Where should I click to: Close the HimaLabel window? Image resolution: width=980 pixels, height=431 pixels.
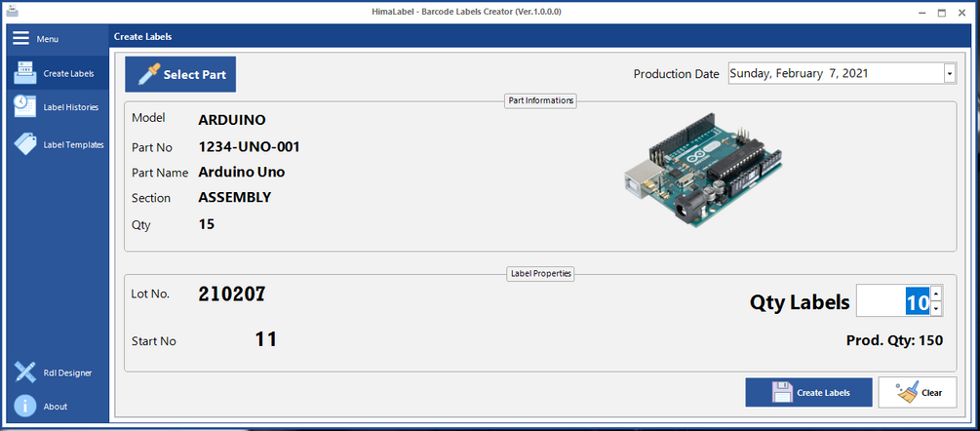961,13
